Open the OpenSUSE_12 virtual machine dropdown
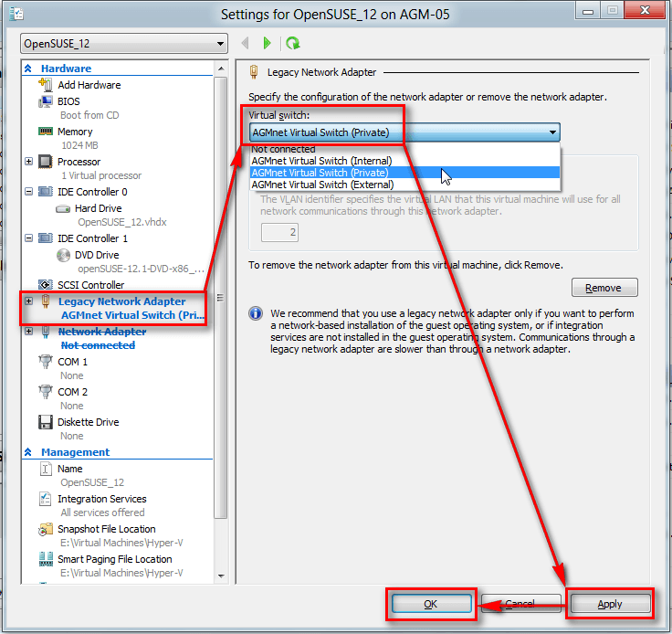Viewport: 672px width, 634px height. coord(124,44)
